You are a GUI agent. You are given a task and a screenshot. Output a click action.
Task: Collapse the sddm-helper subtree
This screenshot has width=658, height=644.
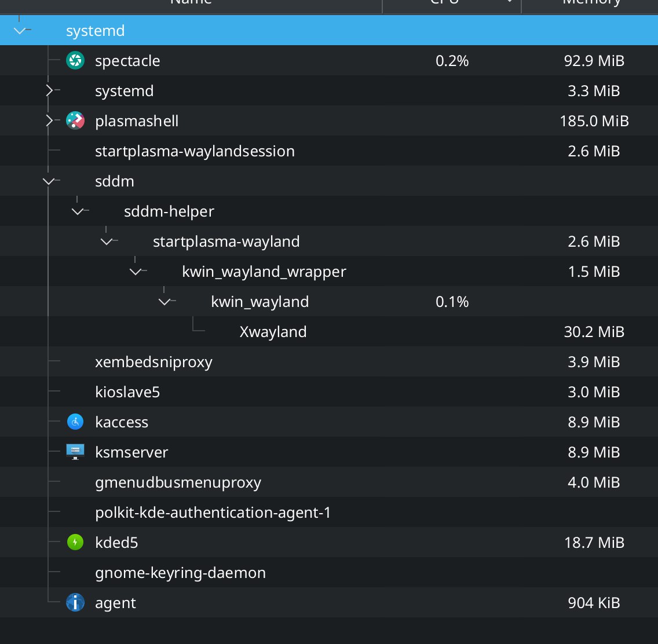[x=78, y=211]
